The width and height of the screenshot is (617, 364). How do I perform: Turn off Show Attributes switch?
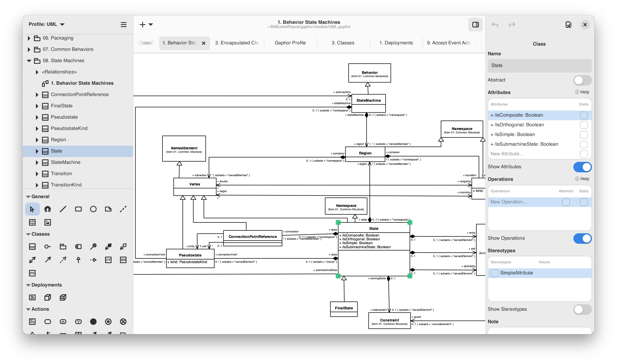(x=582, y=167)
